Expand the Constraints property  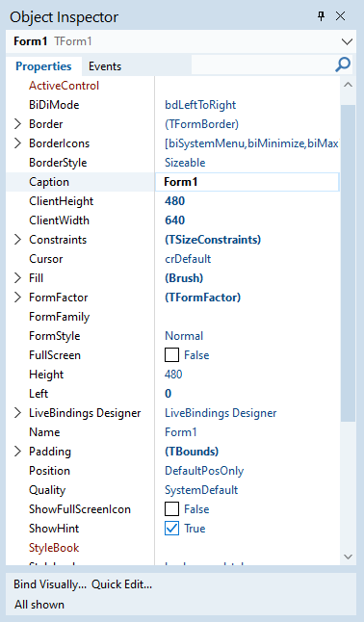17,240
